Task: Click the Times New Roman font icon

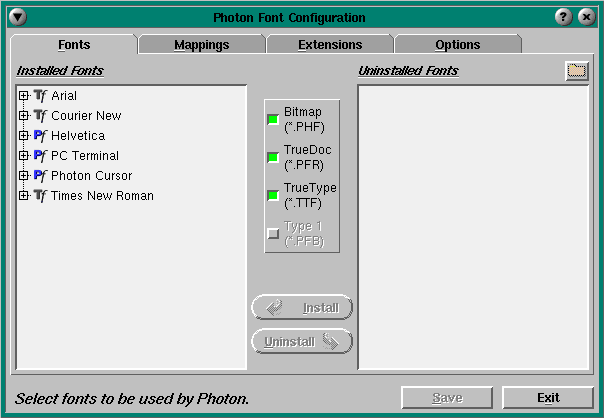Action: 40,196
